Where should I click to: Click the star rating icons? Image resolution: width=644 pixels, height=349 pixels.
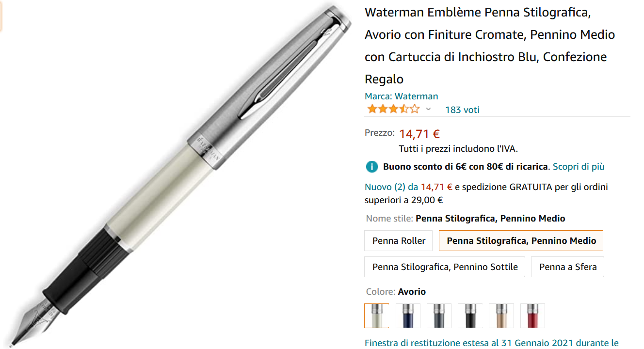393,109
